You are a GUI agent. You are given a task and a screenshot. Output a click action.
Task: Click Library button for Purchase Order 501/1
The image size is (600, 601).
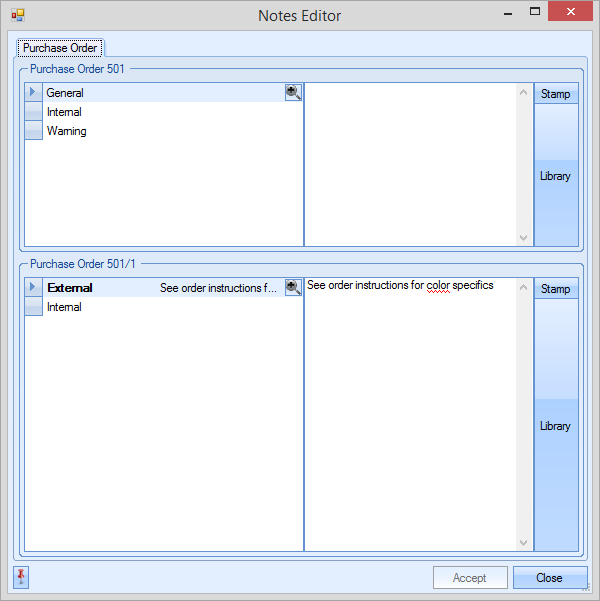556,425
